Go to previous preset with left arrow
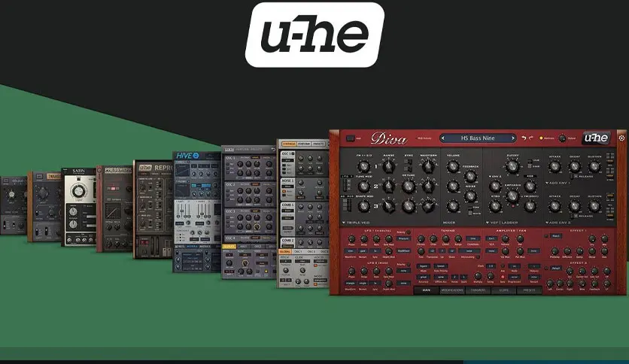Image resolution: width=629 pixels, height=364 pixels. pyautogui.click(x=443, y=138)
